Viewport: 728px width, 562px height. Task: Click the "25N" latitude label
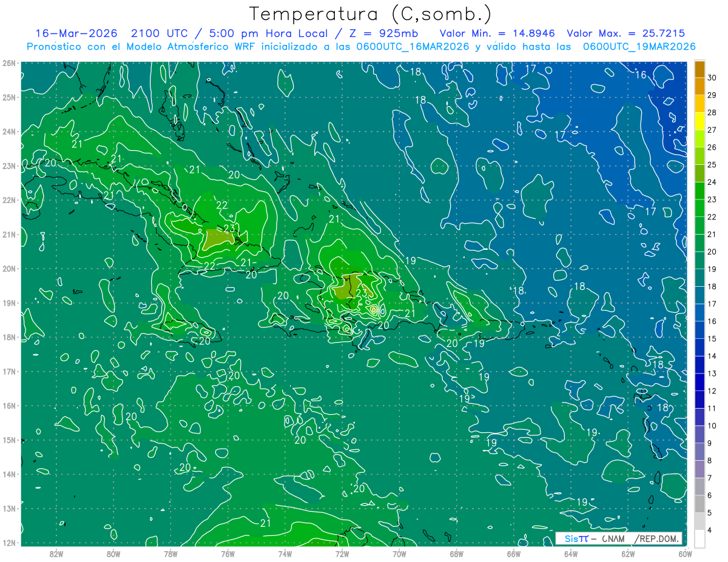pyautogui.click(x=9, y=97)
